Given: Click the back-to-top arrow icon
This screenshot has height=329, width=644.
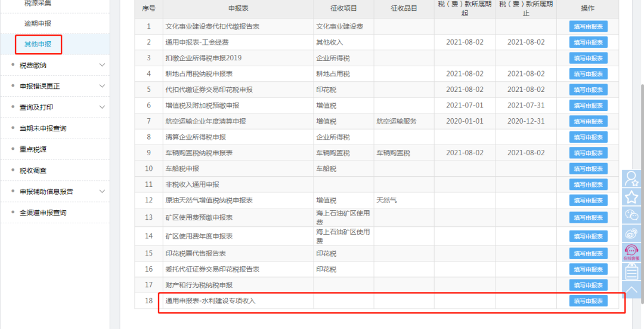Looking at the screenshot, I should (631, 289).
